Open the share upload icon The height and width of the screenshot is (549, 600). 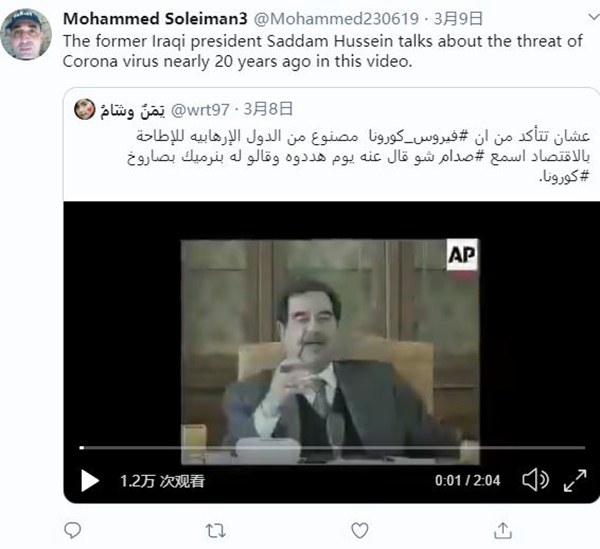click(503, 531)
